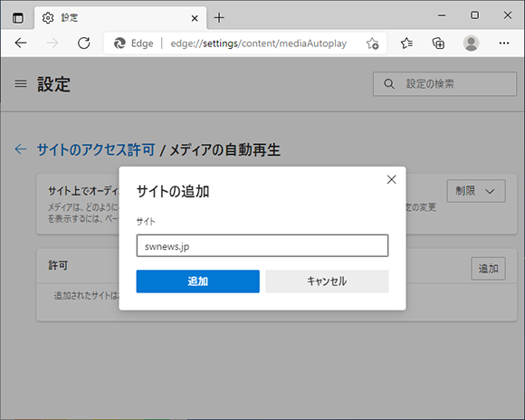Screen dimensions: 525x420
Task: Open the vertical tabs icon
Action: (x=18, y=18)
